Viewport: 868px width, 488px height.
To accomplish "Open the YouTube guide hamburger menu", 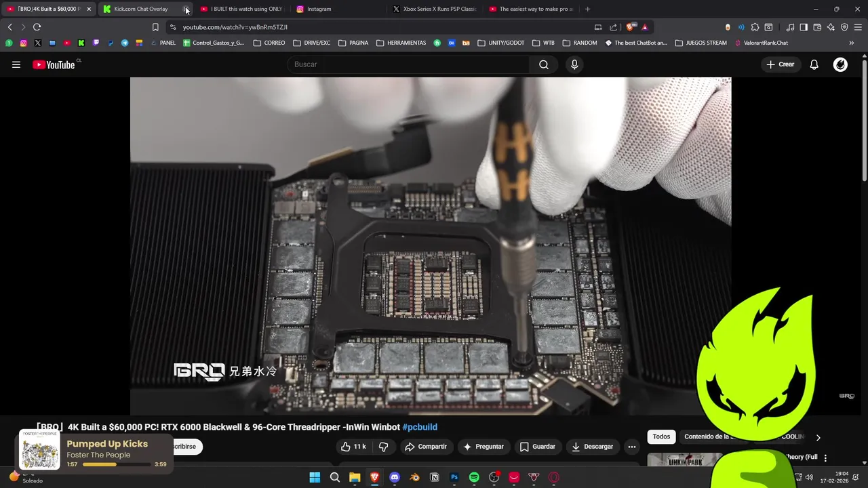I will click(16, 64).
